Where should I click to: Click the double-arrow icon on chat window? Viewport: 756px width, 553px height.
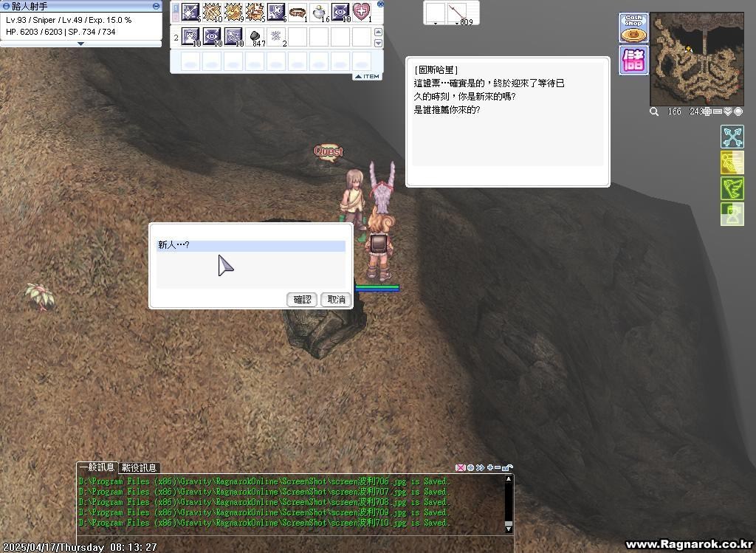pyautogui.click(x=480, y=467)
